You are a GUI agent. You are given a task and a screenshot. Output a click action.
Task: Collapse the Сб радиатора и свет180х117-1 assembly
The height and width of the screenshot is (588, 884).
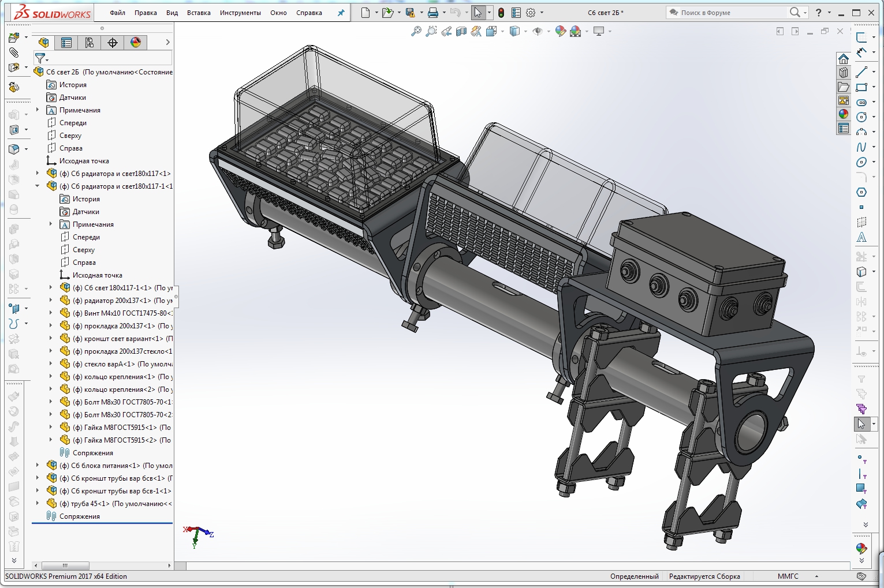[x=37, y=186]
